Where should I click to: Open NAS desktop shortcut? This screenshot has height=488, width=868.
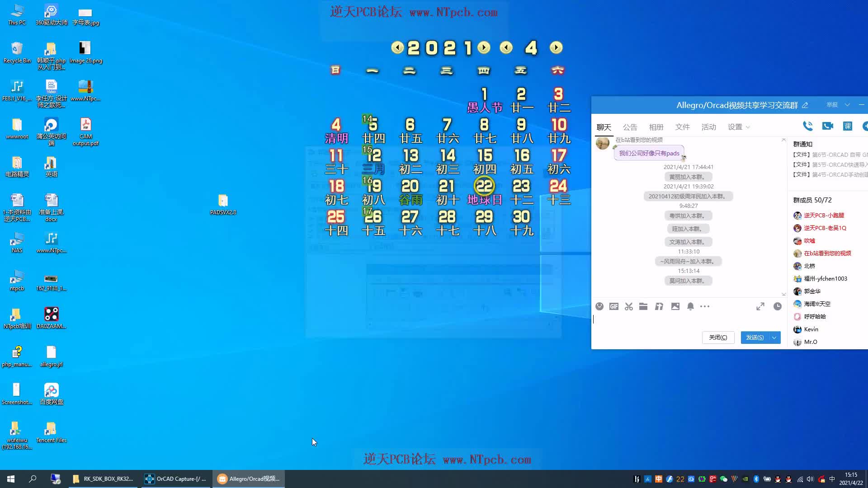click(17, 242)
